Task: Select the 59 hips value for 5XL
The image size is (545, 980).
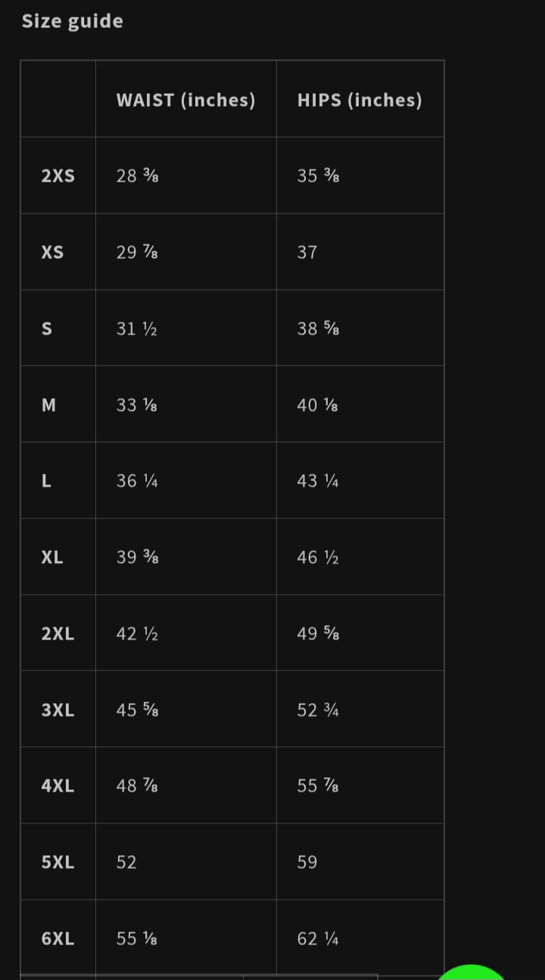Action: point(307,863)
